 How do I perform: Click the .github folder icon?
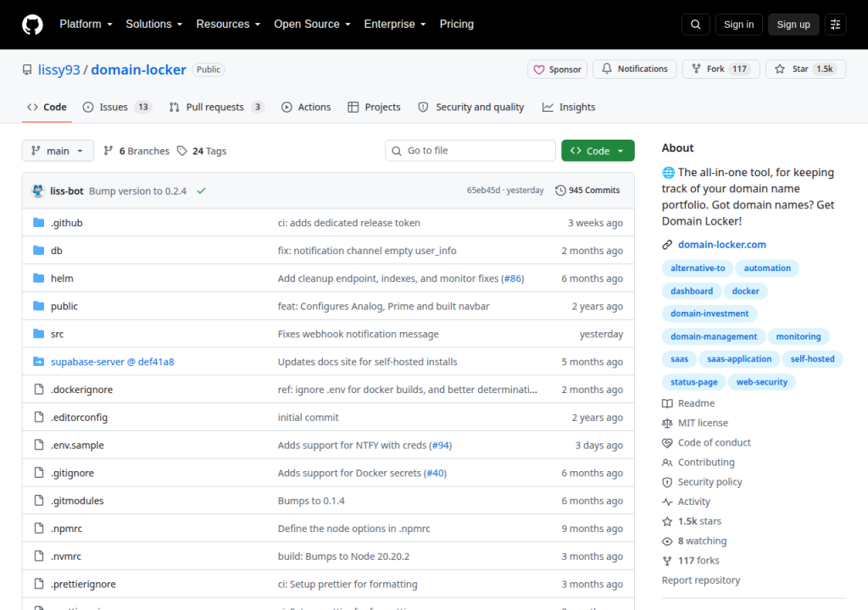click(38, 223)
